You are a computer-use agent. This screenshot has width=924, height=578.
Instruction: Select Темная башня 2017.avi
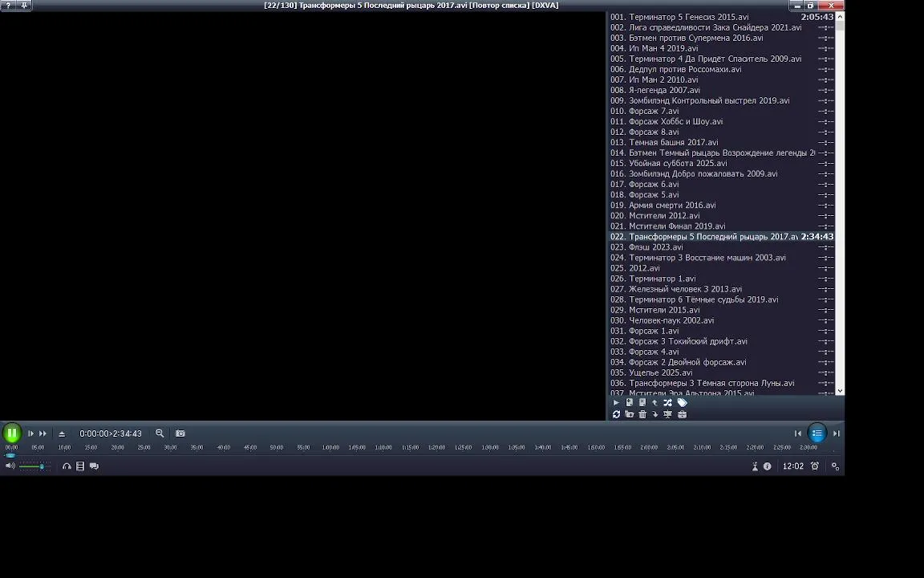[x=722, y=143]
